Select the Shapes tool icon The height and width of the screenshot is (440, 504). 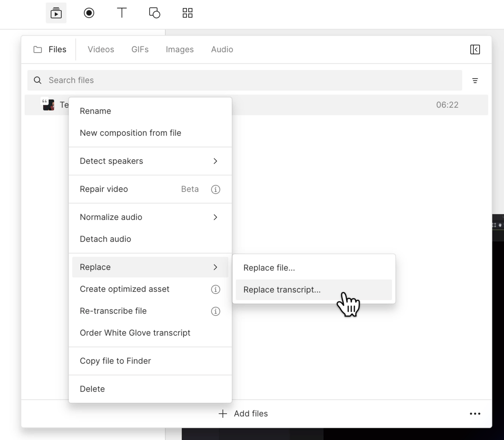154,13
